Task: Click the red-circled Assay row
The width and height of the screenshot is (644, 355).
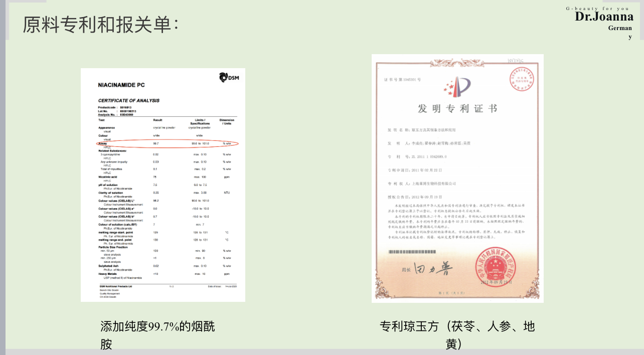Action: pyautogui.click(x=167, y=143)
